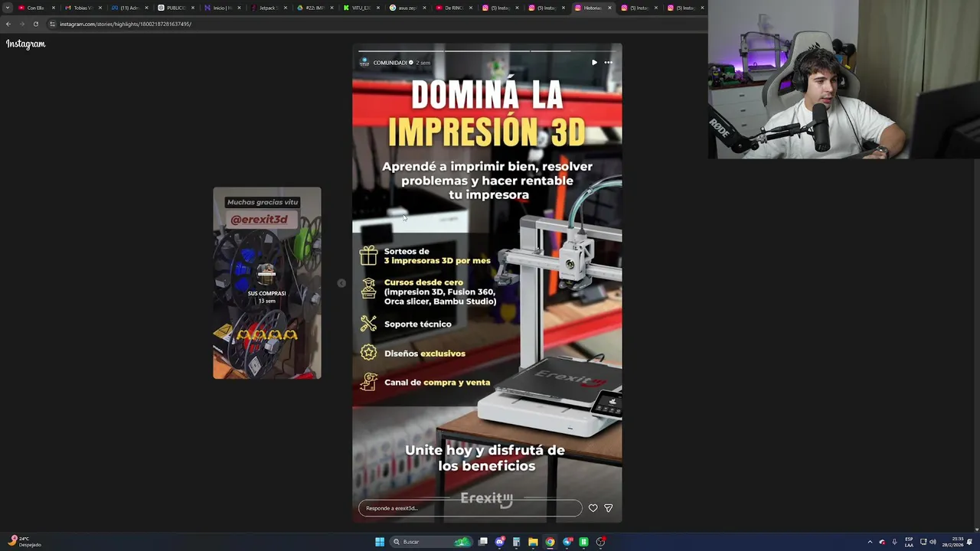Open the COMUNIDAD! profile avatar
Image resolution: width=980 pixels, height=551 pixels.
pyautogui.click(x=364, y=63)
